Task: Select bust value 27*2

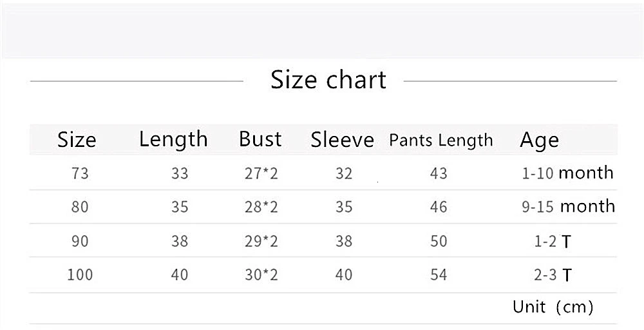Action: [x=261, y=173]
